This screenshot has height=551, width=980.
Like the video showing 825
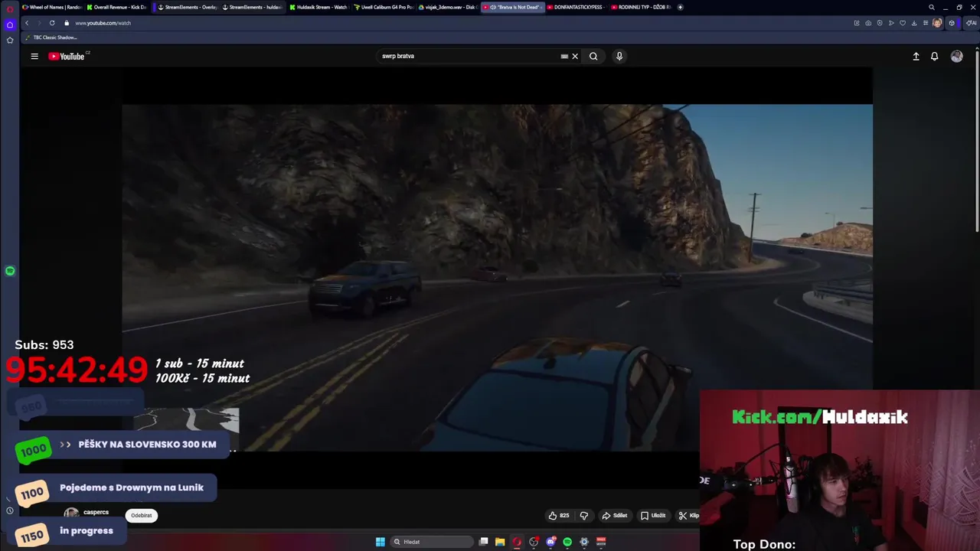pyautogui.click(x=559, y=516)
